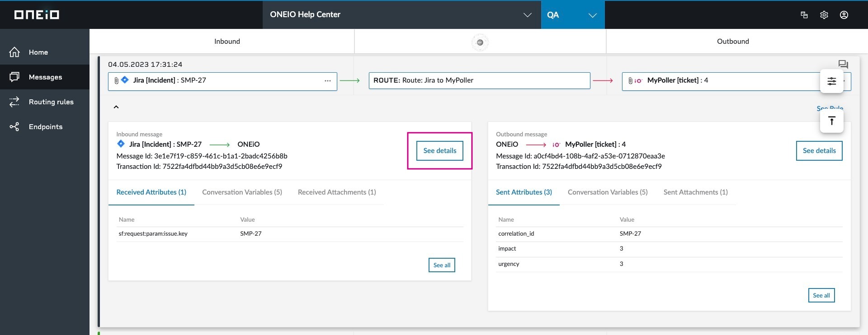Open the three-dot menu on Jira Incident
This screenshot has width=868, height=335.
pos(328,81)
